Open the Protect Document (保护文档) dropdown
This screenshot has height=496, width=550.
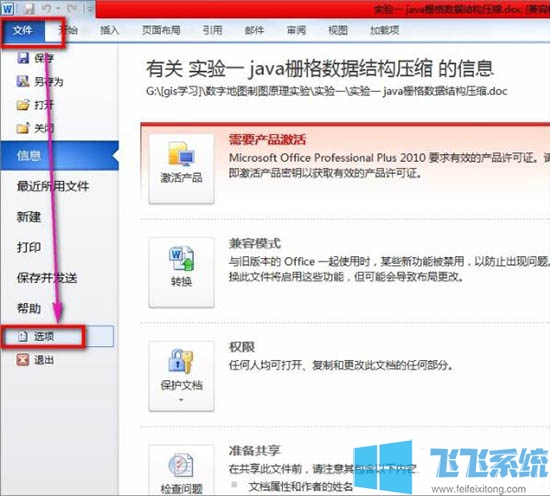(x=181, y=376)
